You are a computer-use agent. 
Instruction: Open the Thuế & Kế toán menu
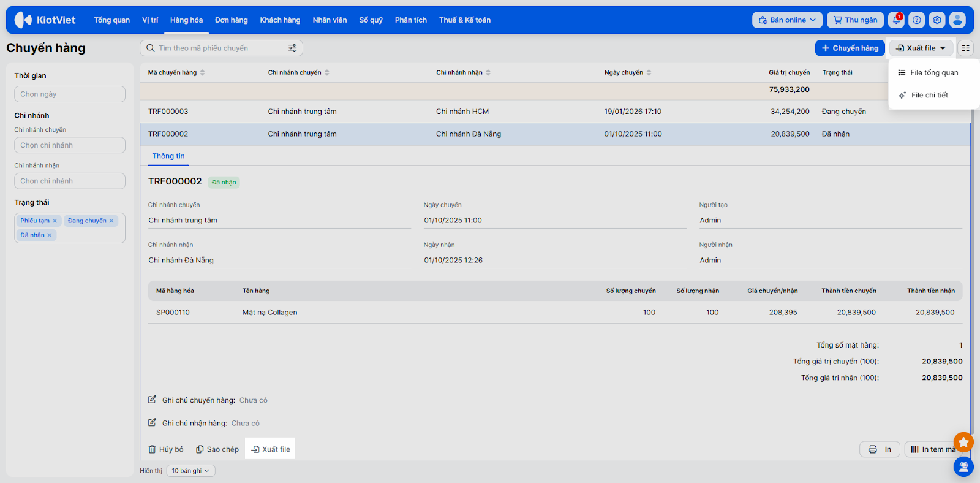pyautogui.click(x=465, y=20)
